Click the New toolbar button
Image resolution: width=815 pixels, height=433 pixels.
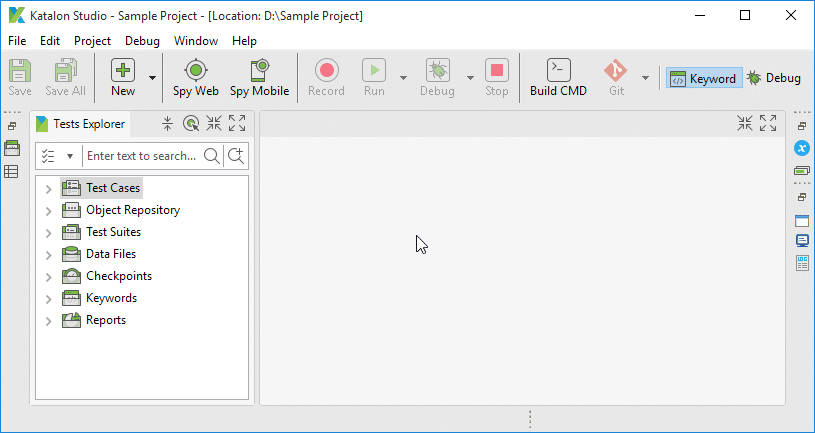(x=123, y=78)
